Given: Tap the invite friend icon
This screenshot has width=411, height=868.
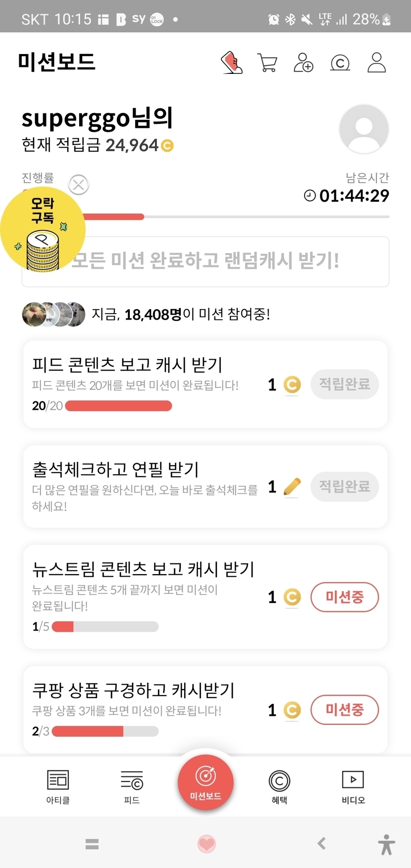Looking at the screenshot, I should coord(304,63).
